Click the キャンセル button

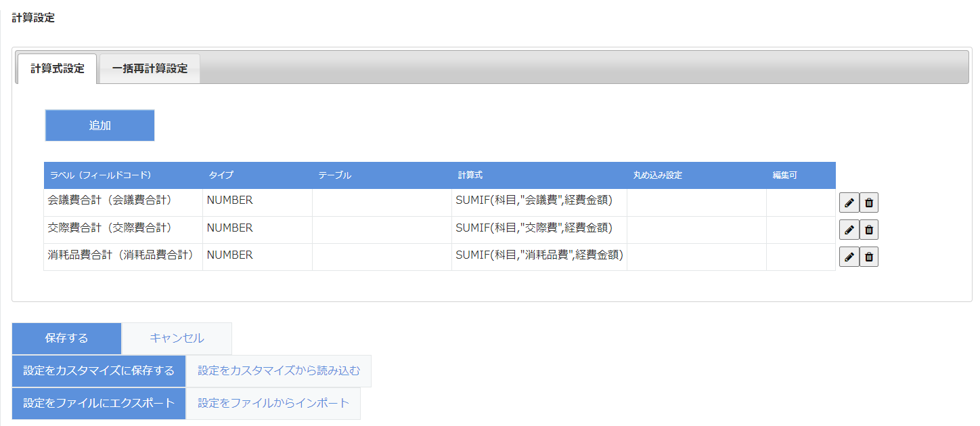(x=177, y=338)
